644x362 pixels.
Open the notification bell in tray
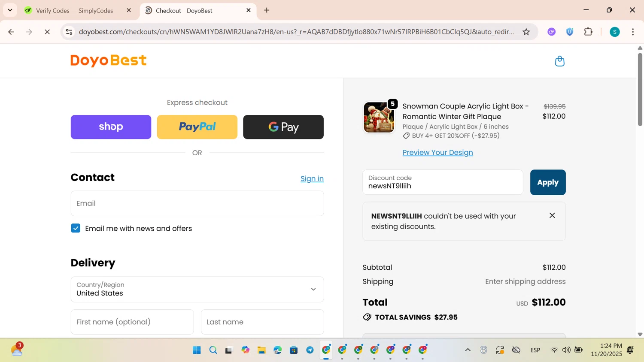coord(630,350)
